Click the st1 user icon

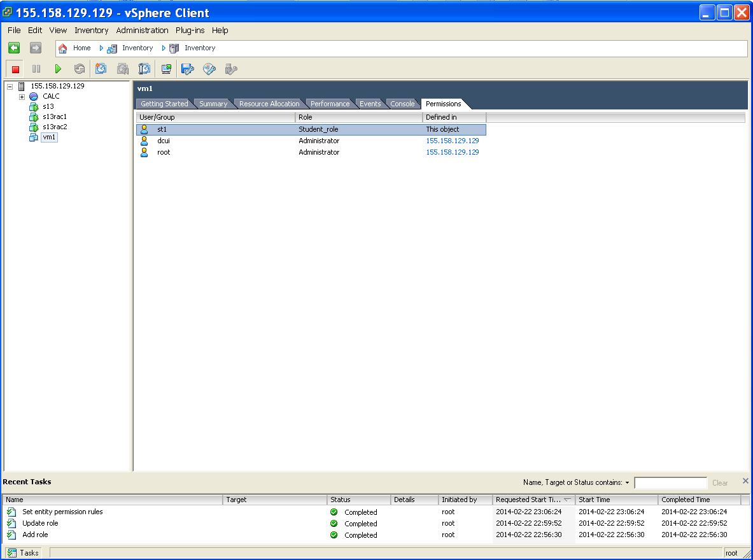[x=144, y=130]
